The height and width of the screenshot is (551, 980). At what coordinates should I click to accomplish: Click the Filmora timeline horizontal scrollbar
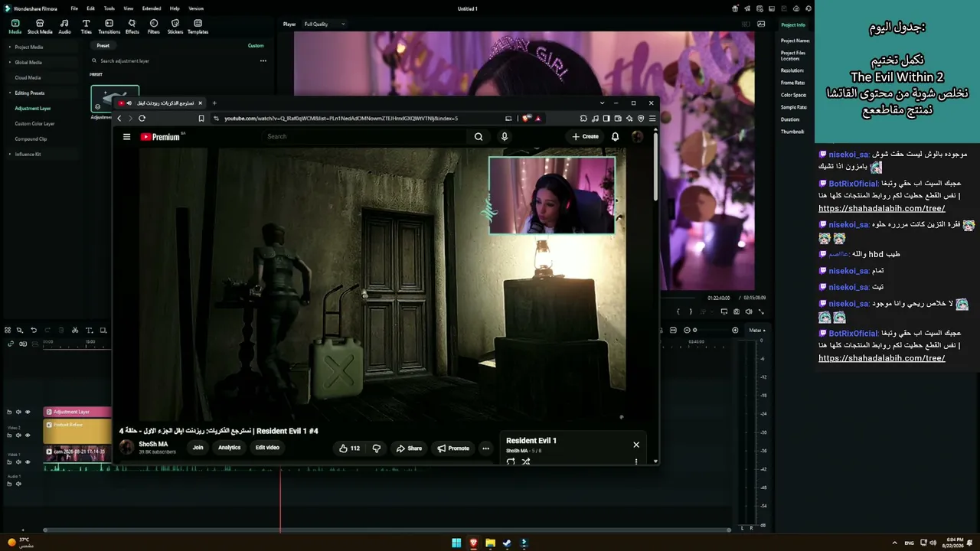tap(387, 530)
